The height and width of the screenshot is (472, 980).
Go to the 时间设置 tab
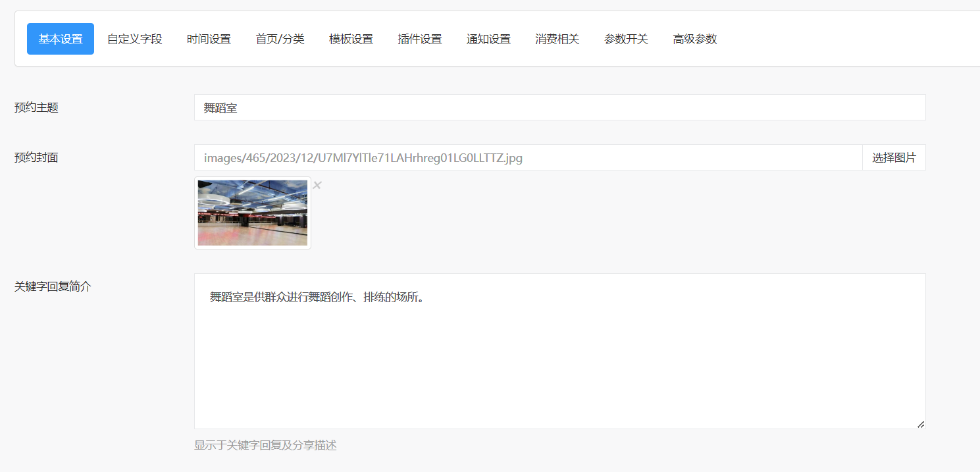(209, 39)
